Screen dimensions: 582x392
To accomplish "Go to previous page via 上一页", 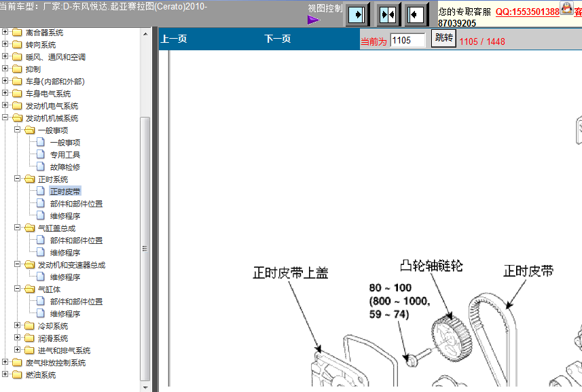I will (174, 39).
